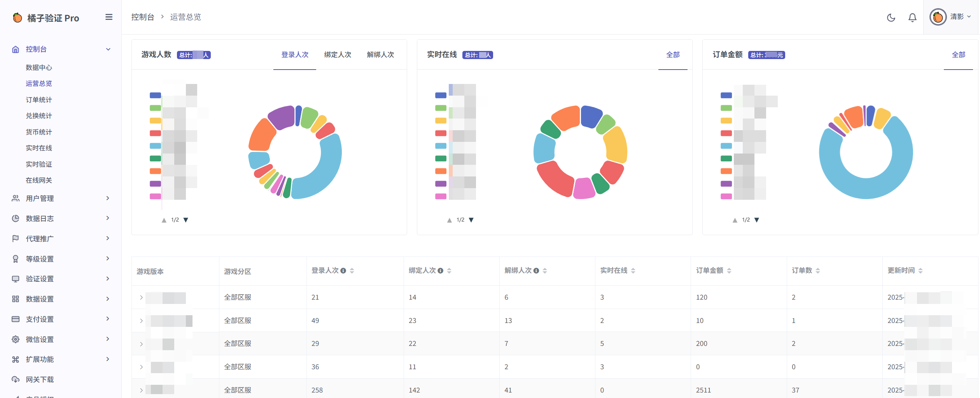Image resolution: width=980 pixels, height=398 pixels.
Task: Open notifications bell icon
Action: 912,17
